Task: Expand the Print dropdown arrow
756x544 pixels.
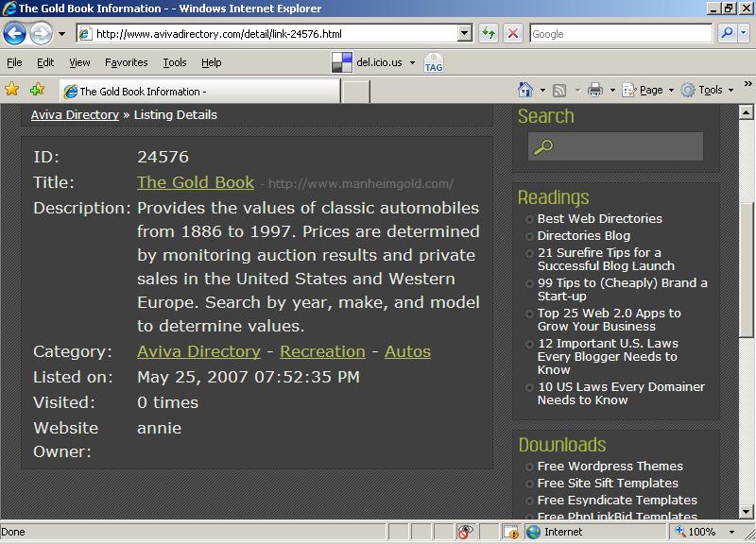Action: [612, 90]
